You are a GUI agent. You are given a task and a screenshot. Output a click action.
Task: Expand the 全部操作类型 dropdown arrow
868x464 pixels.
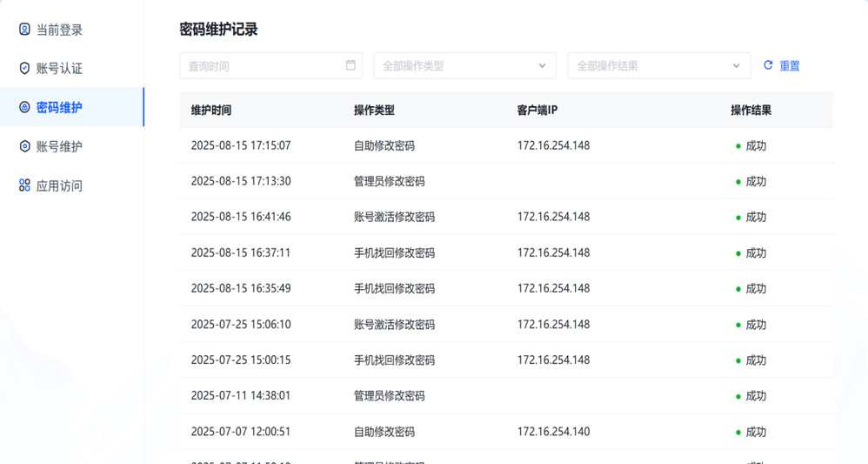pyautogui.click(x=542, y=65)
